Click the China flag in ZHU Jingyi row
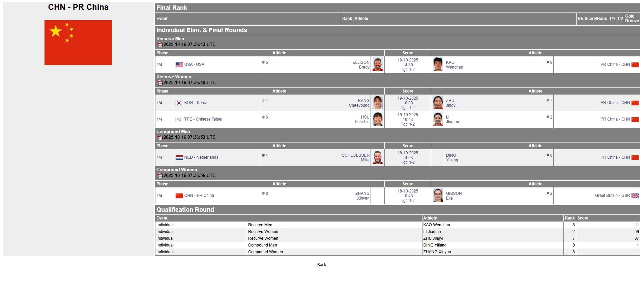Viewport: 644px width, 285px height. pyautogui.click(x=635, y=103)
